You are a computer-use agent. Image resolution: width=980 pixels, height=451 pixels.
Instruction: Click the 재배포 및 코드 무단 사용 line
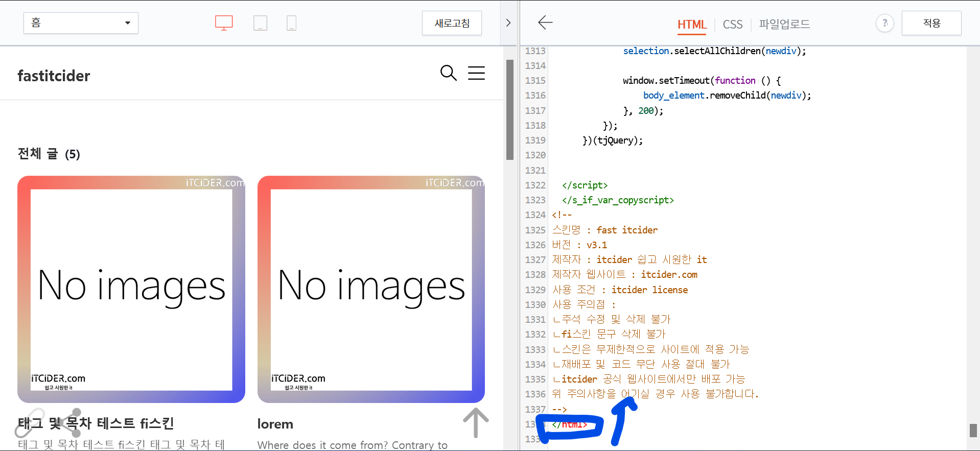641,364
